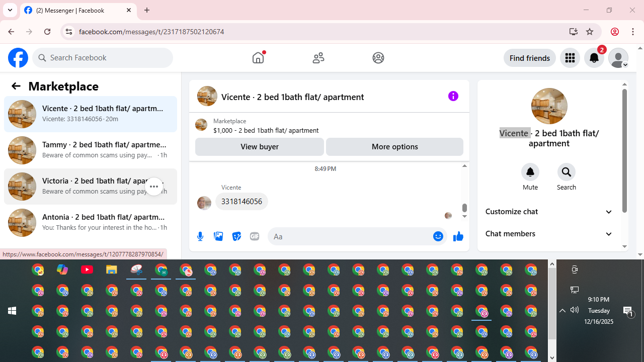The height and width of the screenshot is (362, 644).
Task: Show hidden system tray icons
Action: point(562,311)
